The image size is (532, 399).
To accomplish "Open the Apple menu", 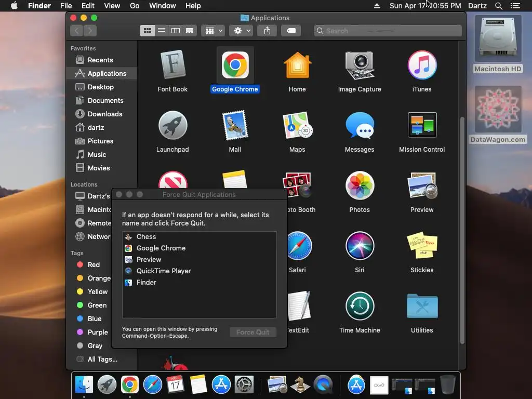I will pyautogui.click(x=14, y=6).
